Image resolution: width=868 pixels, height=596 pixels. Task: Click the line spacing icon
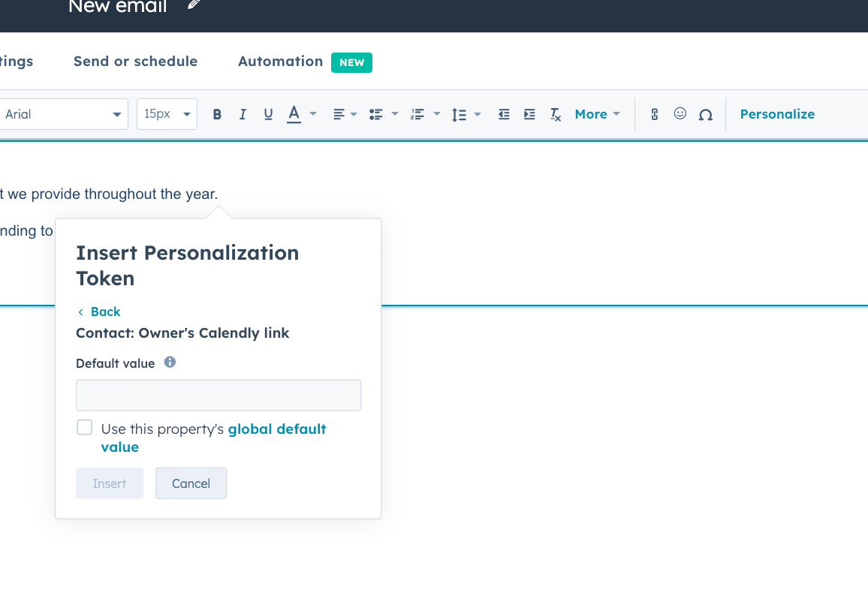[459, 115]
